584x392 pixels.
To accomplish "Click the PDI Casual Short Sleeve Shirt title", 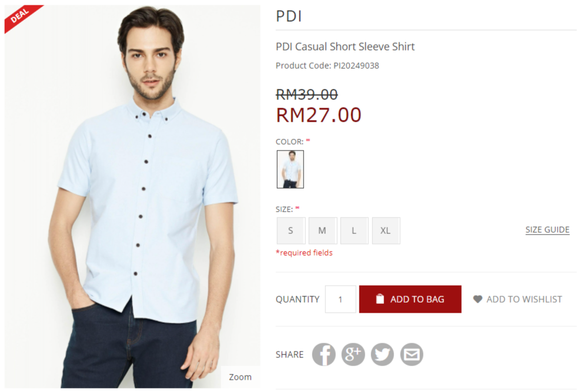I will click(x=345, y=46).
